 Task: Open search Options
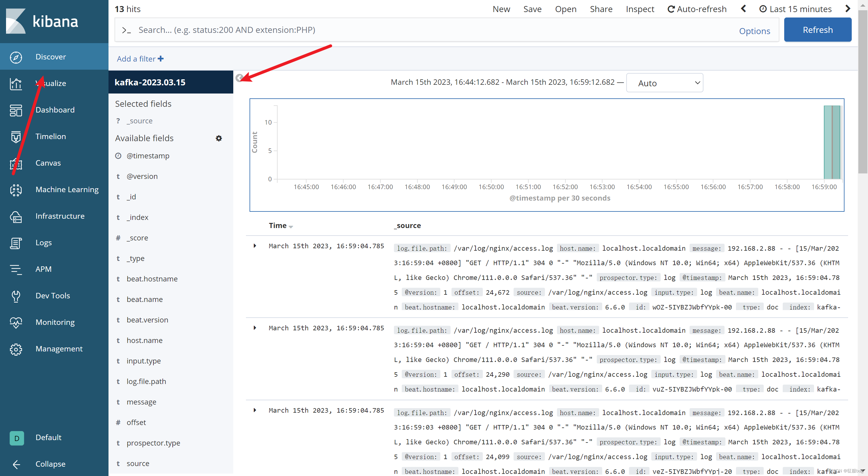(754, 31)
